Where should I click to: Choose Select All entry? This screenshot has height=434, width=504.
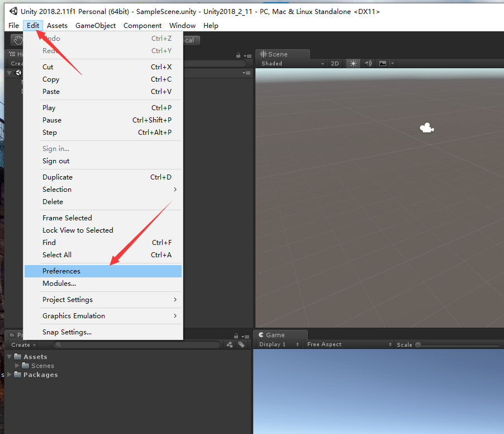(x=103, y=254)
